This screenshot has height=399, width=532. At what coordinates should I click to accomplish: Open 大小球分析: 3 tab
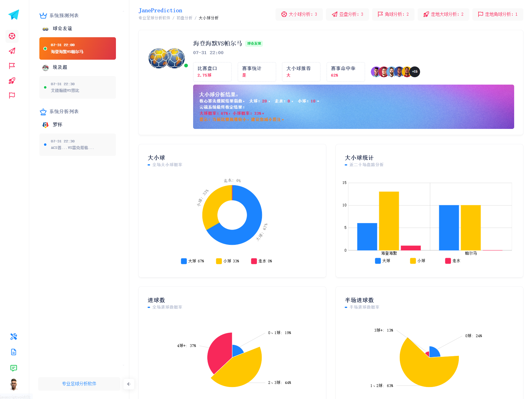coord(299,14)
